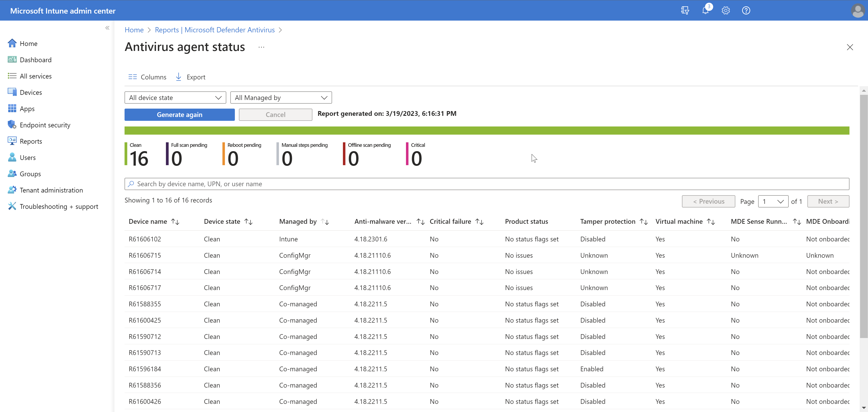Go to Reports | Microsoft Defender Antivirus breadcrumb
The image size is (868, 412).
(x=215, y=30)
